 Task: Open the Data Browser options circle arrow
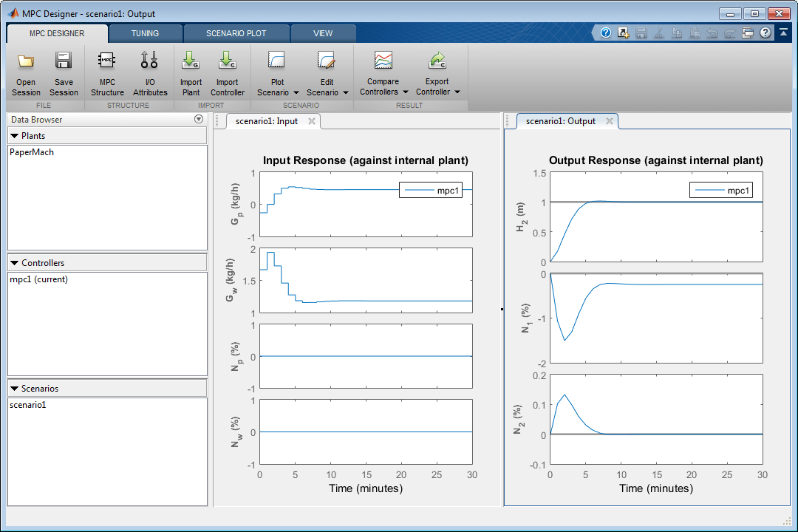[199, 119]
